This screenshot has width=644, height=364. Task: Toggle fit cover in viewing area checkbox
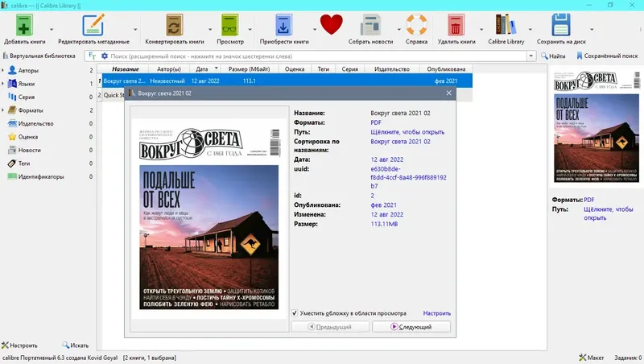tap(295, 313)
